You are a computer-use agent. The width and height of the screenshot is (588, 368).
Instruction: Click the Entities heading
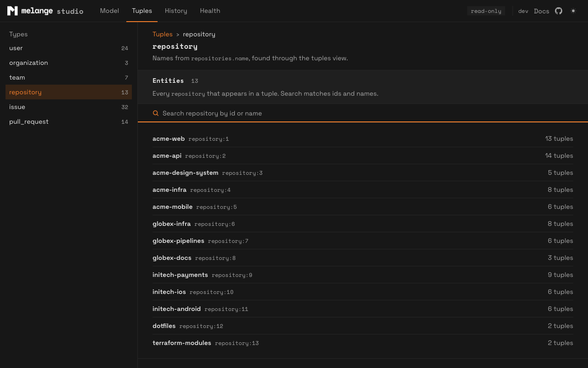click(x=168, y=80)
